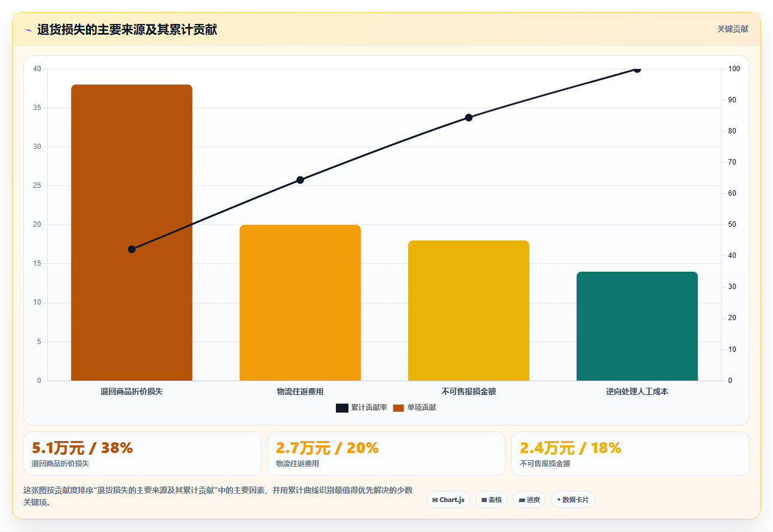The height and width of the screenshot is (532, 773).
Task: Click the yellow 不可售报损金额 bar
Action: (469, 311)
